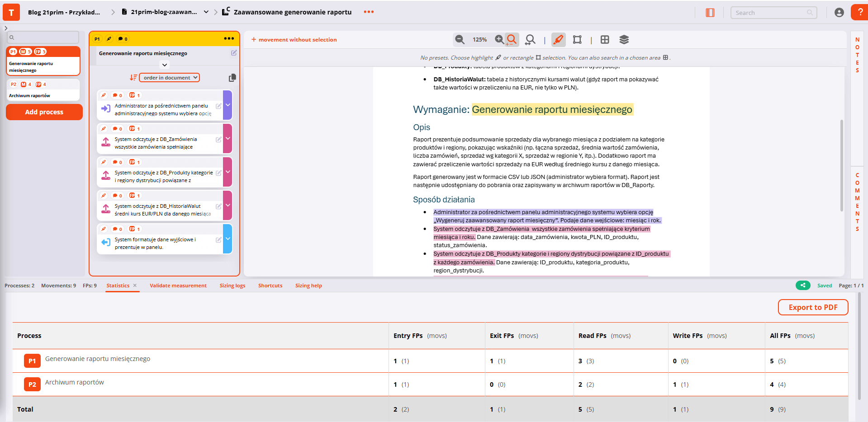The width and height of the screenshot is (868, 422).
Task: Switch to the Validate measurement tab
Action: [178, 286]
